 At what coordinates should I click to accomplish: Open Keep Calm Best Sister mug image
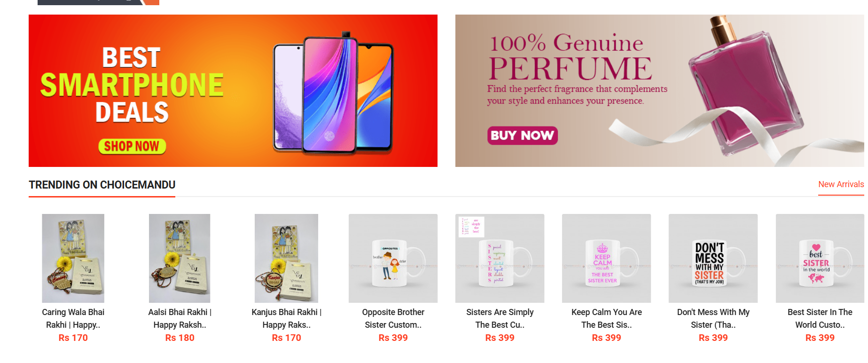606,258
